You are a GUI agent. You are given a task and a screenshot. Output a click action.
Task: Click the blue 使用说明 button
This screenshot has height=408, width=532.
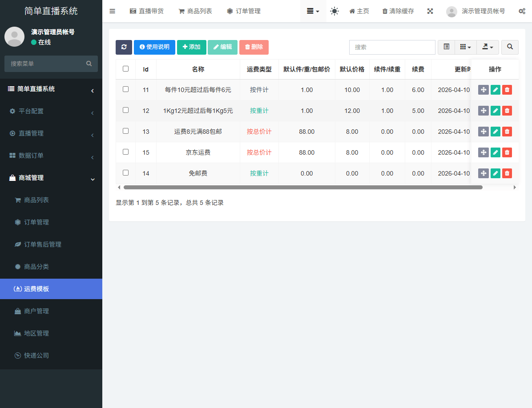[x=154, y=47]
